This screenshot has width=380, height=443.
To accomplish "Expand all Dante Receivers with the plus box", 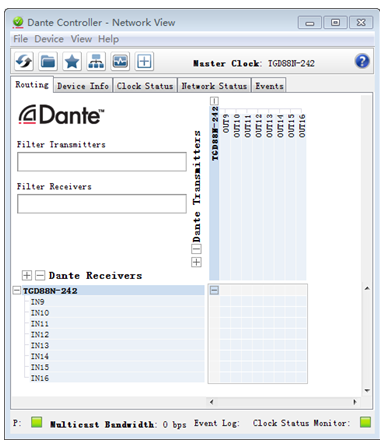I will [x=27, y=275].
